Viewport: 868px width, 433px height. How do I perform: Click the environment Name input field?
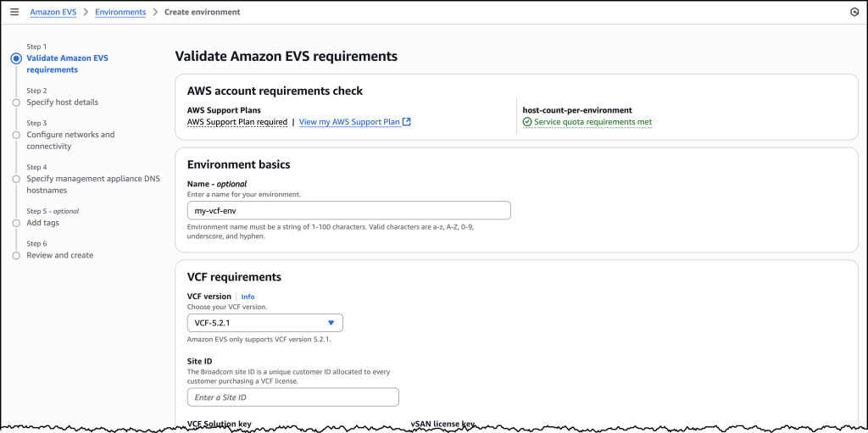(x=348, y=210)
